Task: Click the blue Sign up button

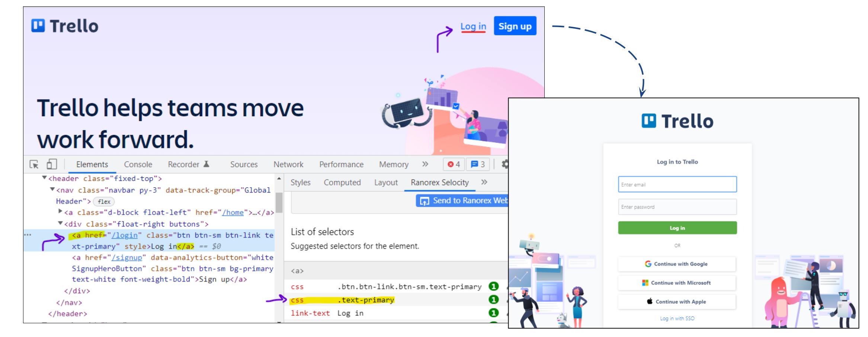Action: click(515, 26)
